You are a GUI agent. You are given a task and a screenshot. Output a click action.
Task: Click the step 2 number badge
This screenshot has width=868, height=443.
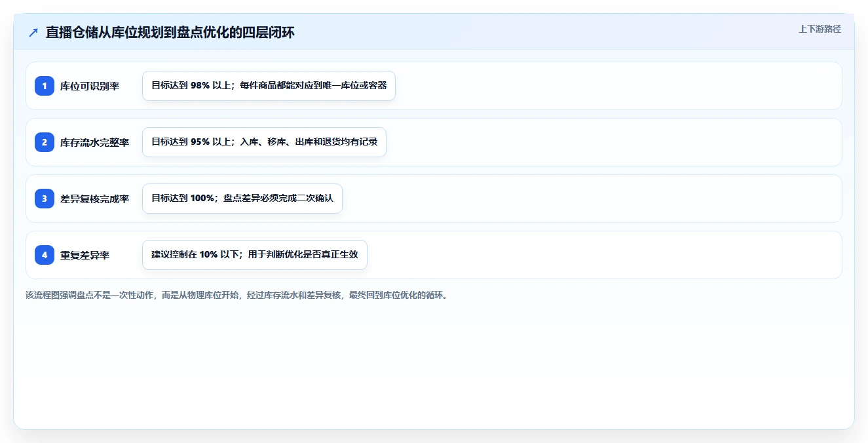tap(45, 142)
